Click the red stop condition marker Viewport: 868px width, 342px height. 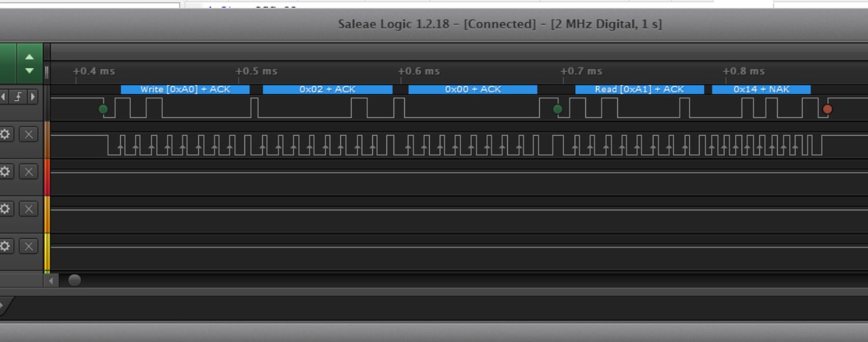(827, 109)
